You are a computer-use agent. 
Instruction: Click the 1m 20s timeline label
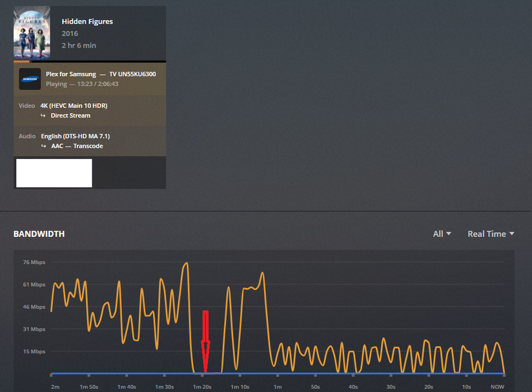click(202, 387)
